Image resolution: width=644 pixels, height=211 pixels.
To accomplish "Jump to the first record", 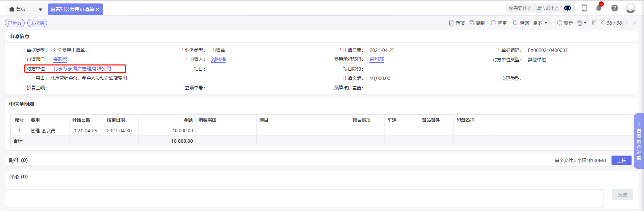I will pos(594,23).
